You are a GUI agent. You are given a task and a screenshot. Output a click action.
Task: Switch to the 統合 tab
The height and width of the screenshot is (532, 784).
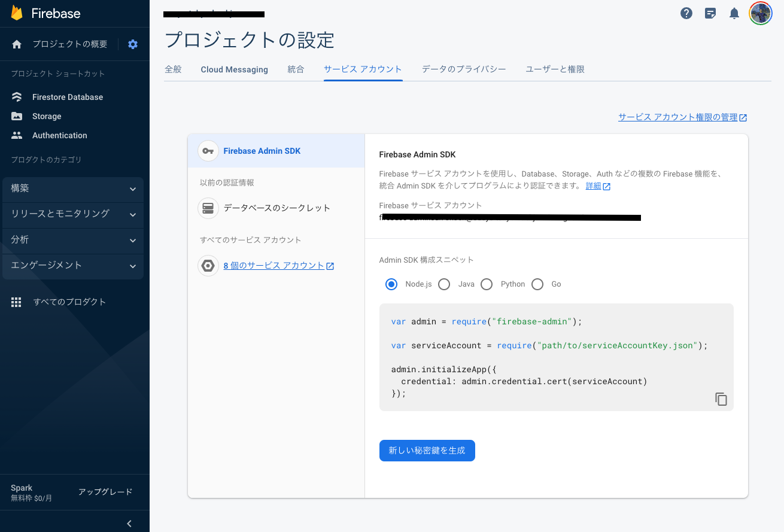296,69
